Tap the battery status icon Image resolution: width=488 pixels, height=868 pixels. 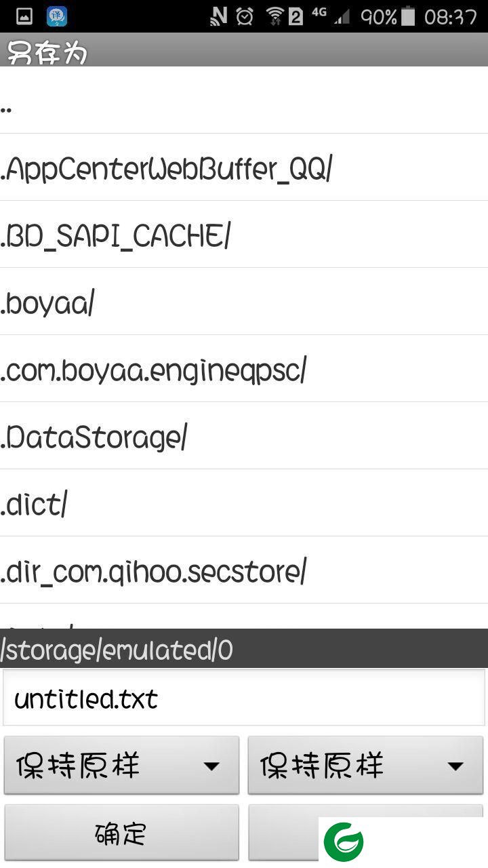coord(407,16)
